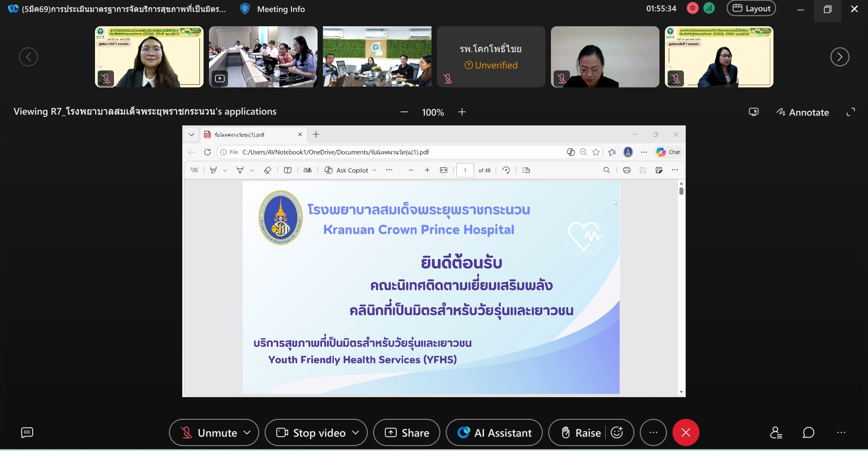This screenshot has width=868, height=451.
Task: Click the Share button
Action: 407,433
